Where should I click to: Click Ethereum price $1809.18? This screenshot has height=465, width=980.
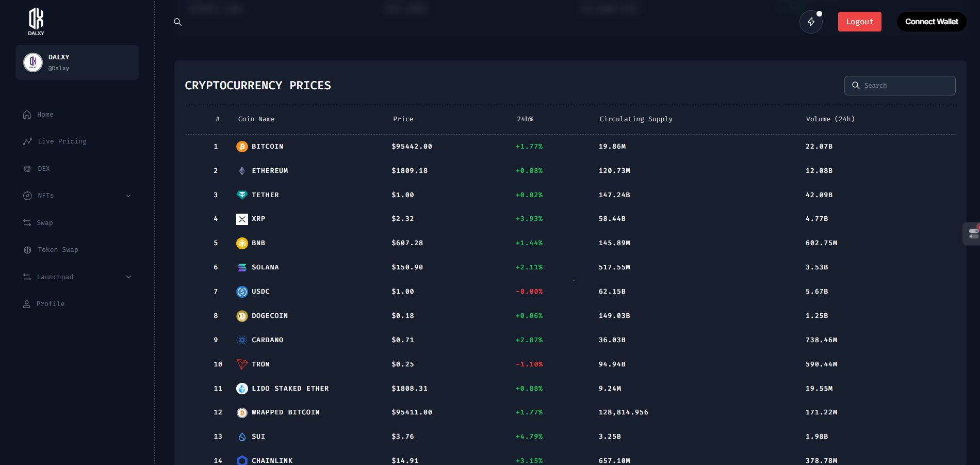coord(410,171)
